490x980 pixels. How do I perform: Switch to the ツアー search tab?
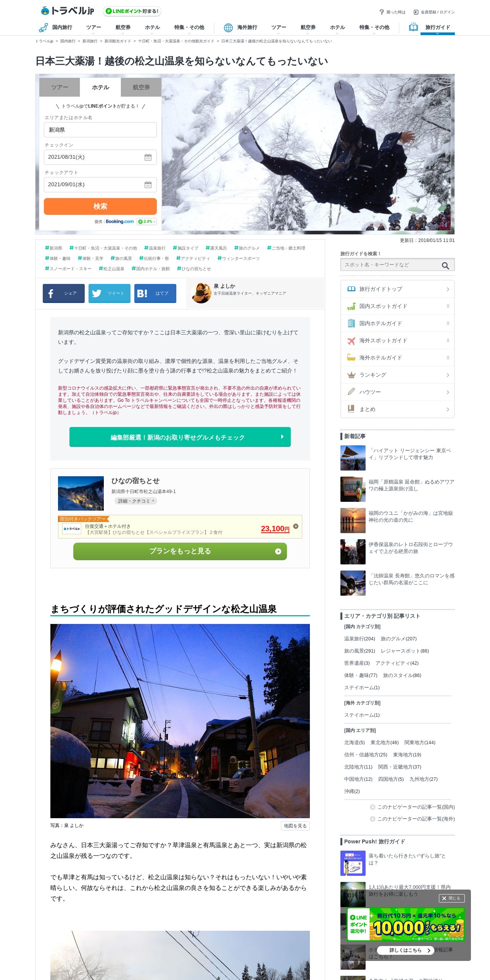60,87
